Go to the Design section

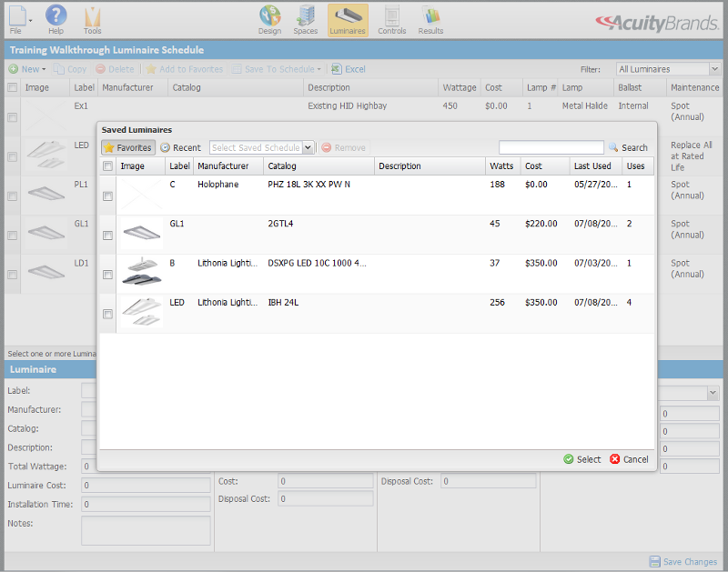(x=269, y=20)
